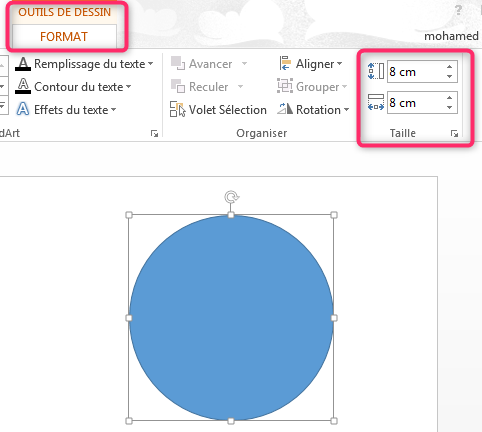Expand Contour du texte dropdown arrow
Viewport: 482px width, 432px height.
pos(128,87)
